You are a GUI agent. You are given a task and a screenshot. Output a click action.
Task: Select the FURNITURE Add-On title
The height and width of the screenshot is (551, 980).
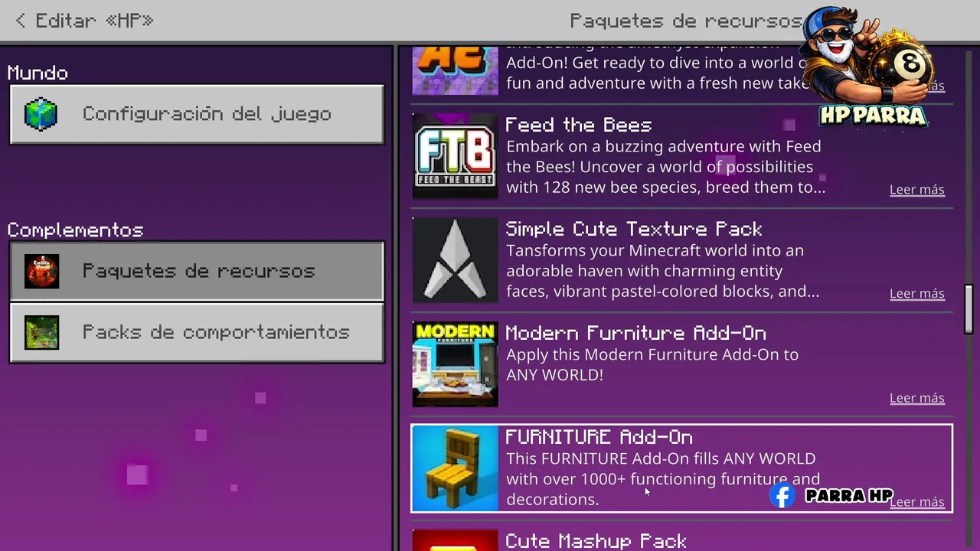[x=599, y=437]
